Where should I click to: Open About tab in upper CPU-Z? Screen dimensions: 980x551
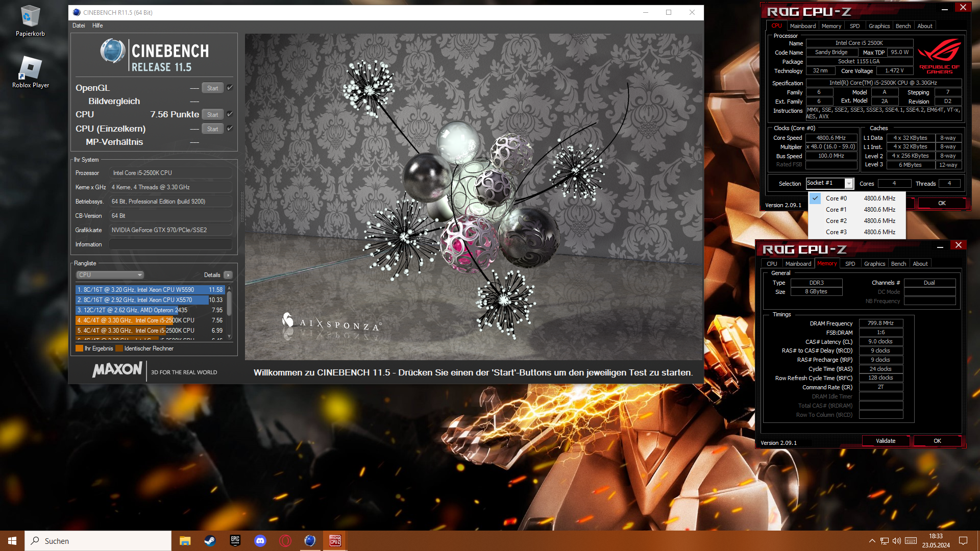[924, 26]
